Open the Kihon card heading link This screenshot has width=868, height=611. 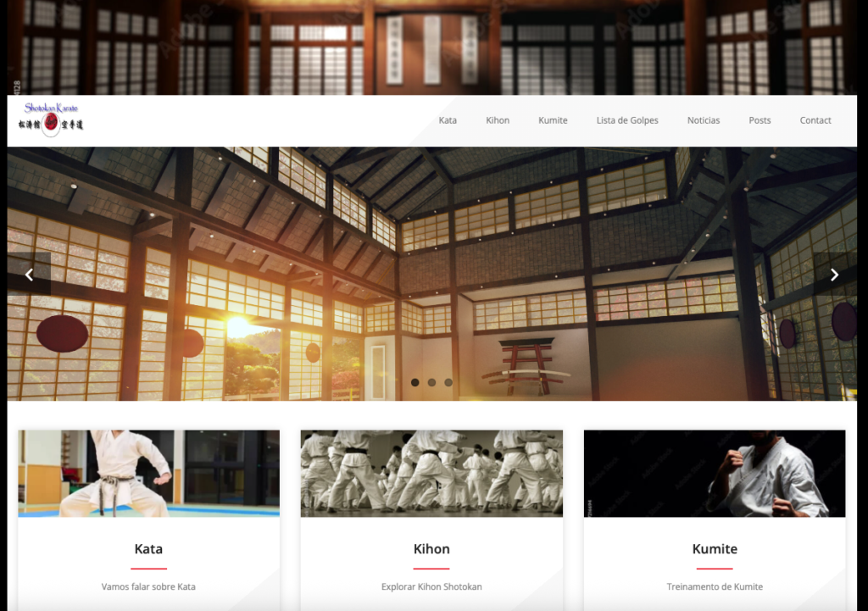[431, 549]
